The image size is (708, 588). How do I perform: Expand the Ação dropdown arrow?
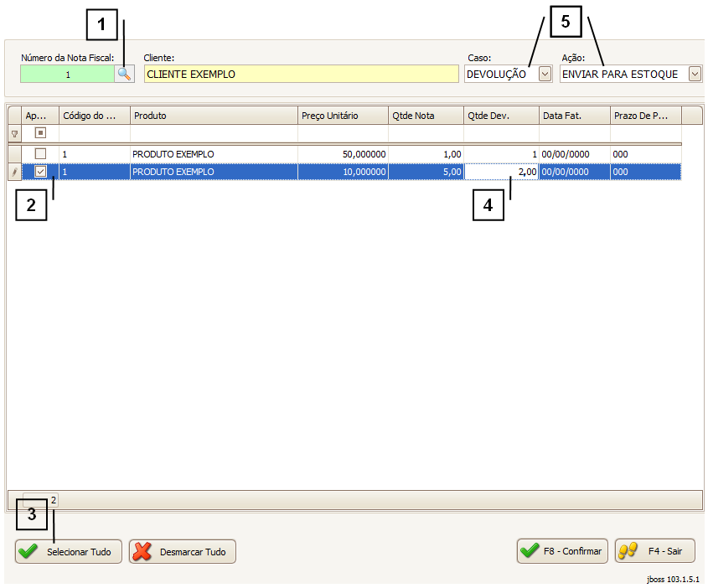click(695, 74)
